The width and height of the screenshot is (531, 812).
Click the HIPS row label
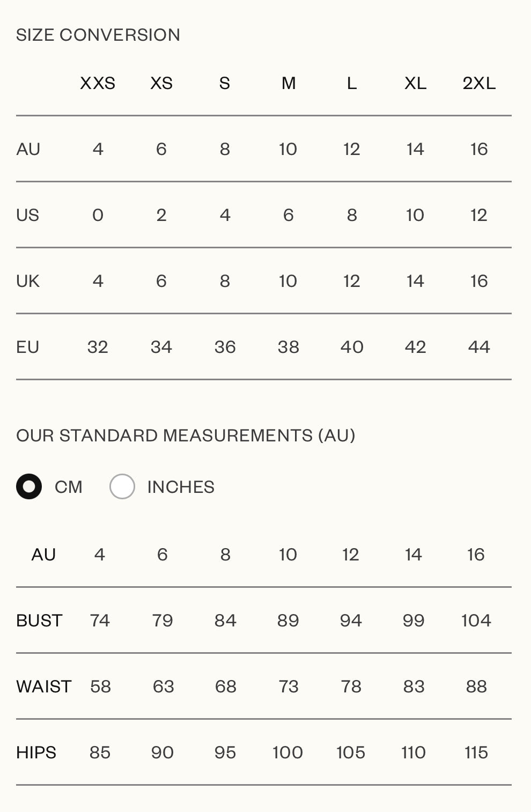tap(36, 752)
